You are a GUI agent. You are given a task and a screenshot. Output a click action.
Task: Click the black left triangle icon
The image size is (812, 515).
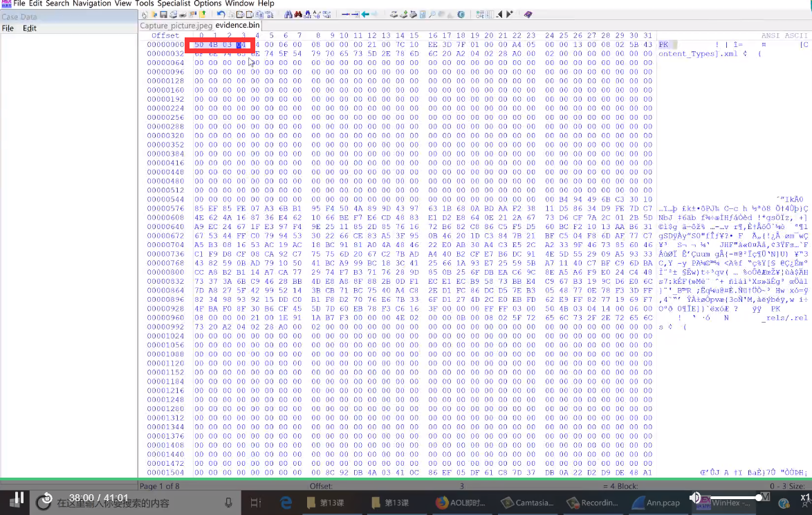point(499,15)
